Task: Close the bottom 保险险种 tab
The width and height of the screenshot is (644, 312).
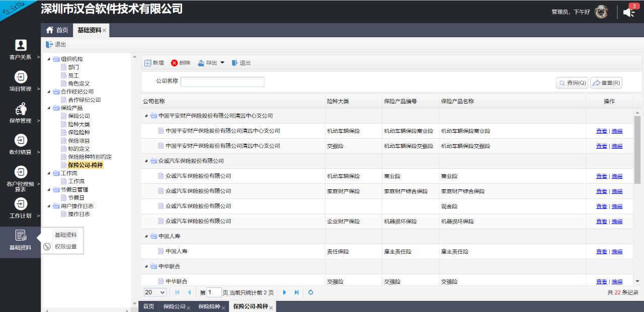Action: 223,307
